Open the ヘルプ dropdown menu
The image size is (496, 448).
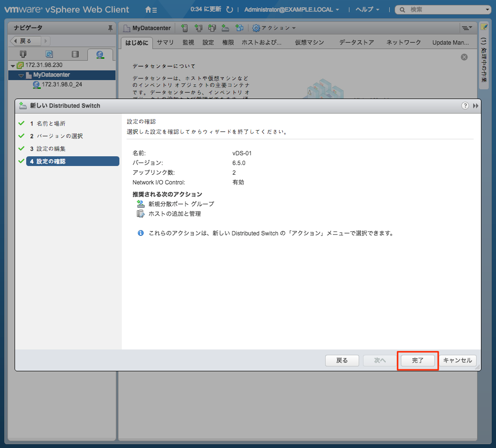pos(367,10)
